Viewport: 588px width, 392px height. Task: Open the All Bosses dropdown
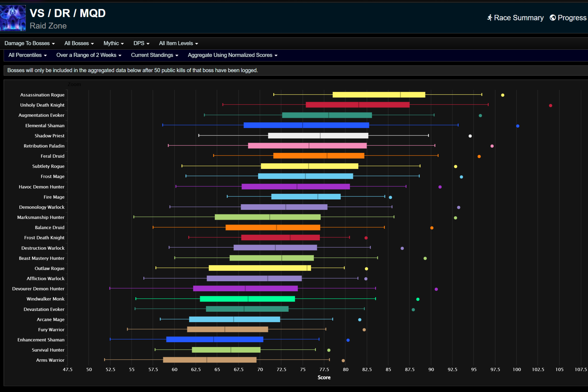click(79, 43)
